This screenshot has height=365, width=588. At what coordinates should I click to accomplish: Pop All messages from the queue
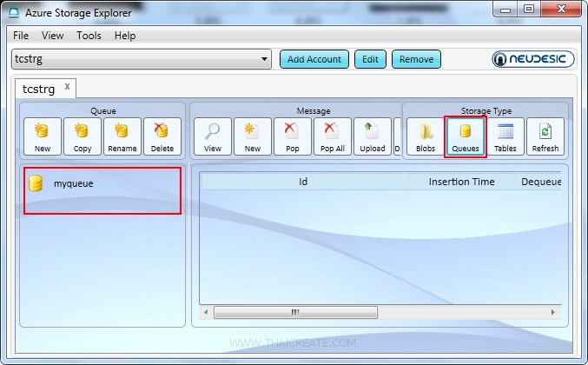click(333, 136)
